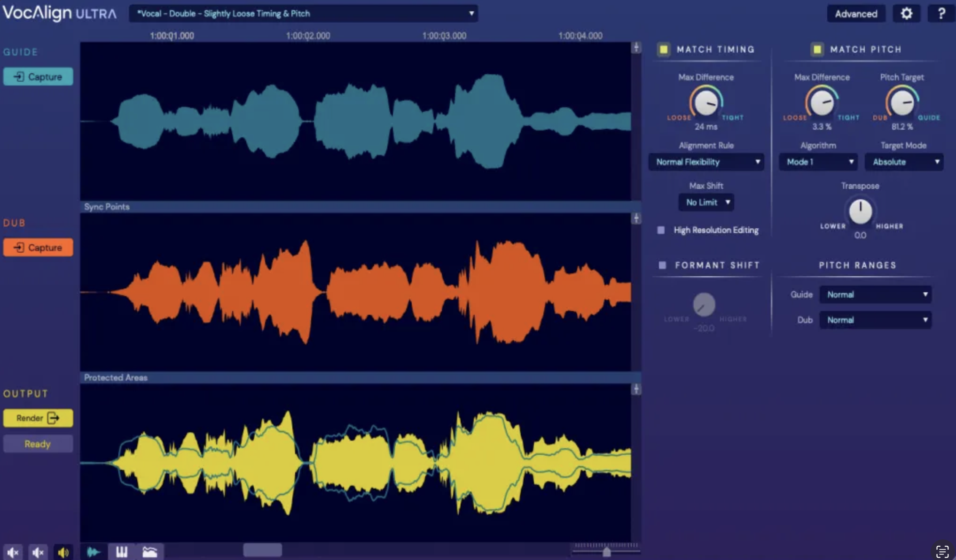Click the first mute speaker icon at bottom left

click(x=13, y=552)
